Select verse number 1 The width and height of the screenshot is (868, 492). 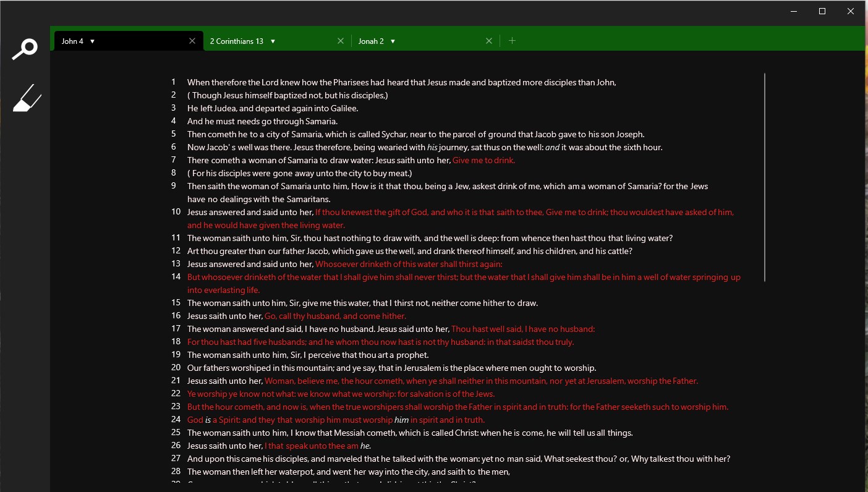coord(173,82)
